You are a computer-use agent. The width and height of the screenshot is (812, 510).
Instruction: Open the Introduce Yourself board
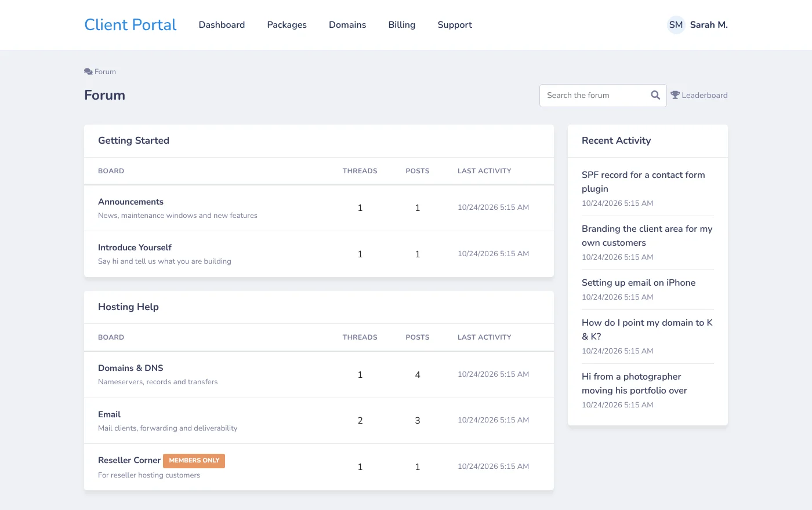point(135,247)
